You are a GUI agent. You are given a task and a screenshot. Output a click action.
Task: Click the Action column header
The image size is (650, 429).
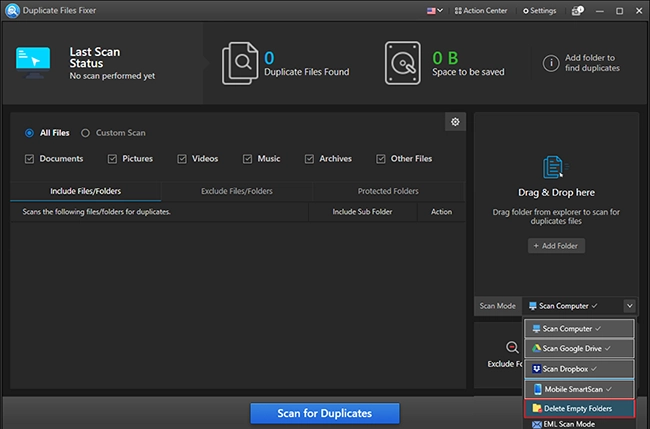pos(441,212)
